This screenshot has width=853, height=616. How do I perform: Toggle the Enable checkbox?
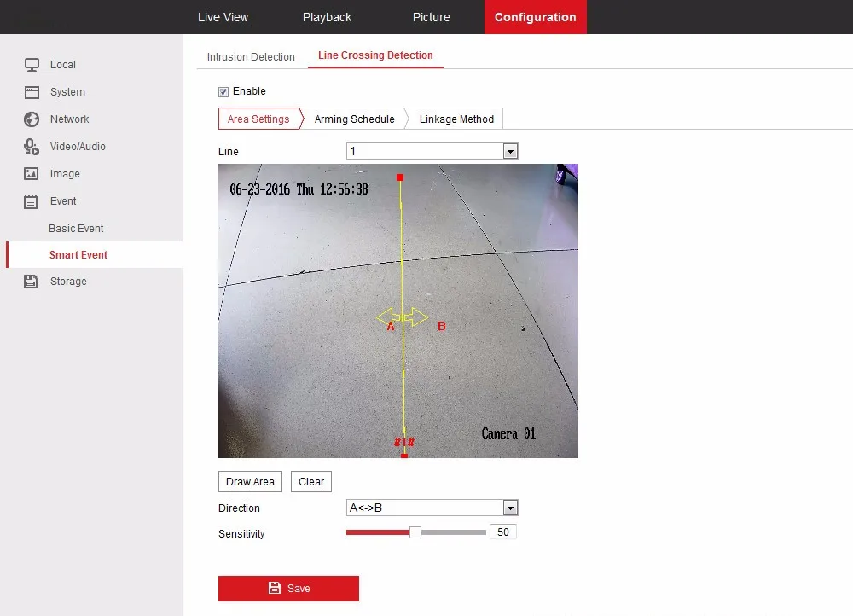tap(223, 91)
